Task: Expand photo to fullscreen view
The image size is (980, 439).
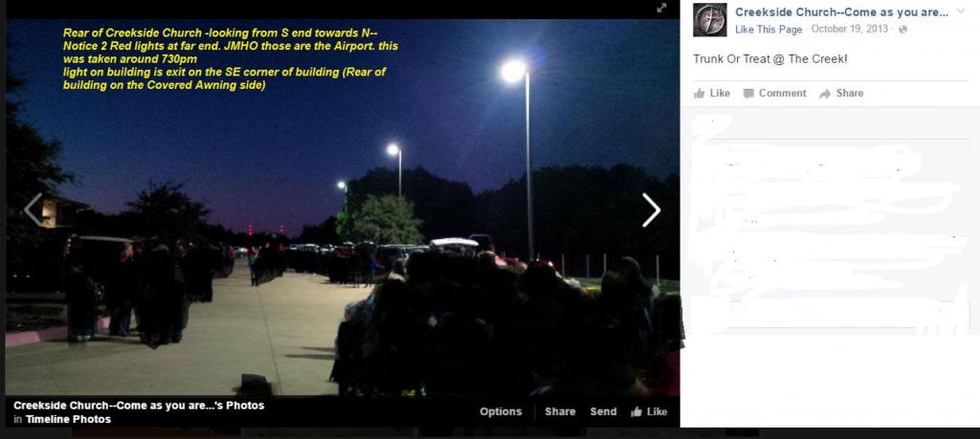Action: click(x=661, y=8)
